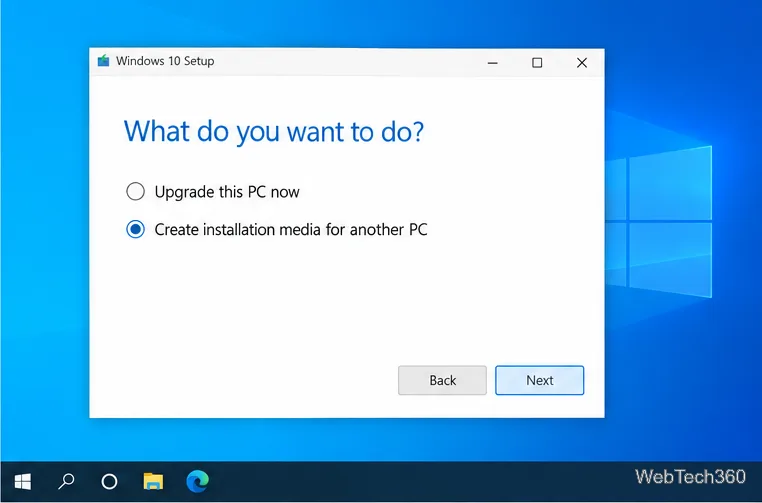
Task: Click the Next button
Action: 539,380
